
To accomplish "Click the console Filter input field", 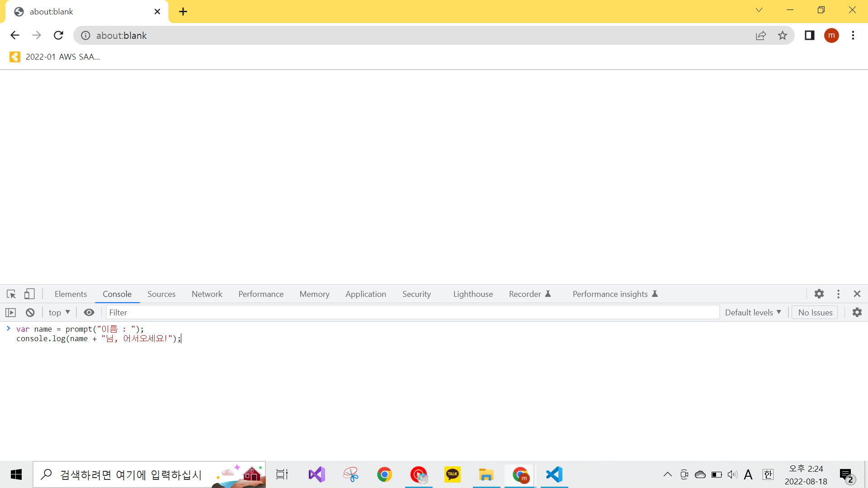I will (412, 313).
